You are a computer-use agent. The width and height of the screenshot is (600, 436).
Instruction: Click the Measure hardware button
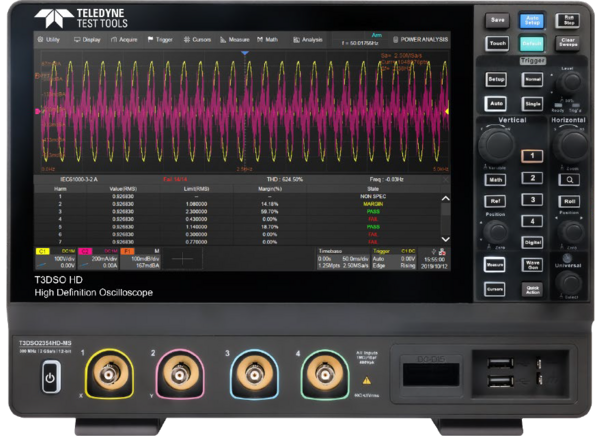(x=495, y=265)
